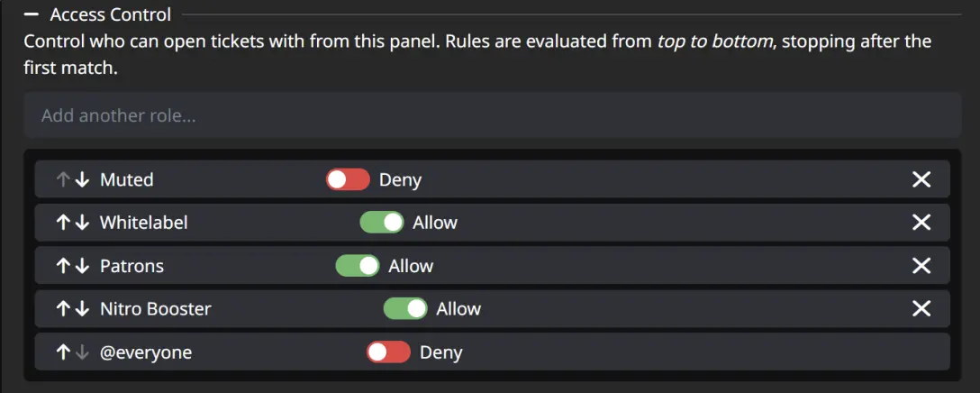
Task: Enable access for @everyone role toggle
Action: [388, 352]
